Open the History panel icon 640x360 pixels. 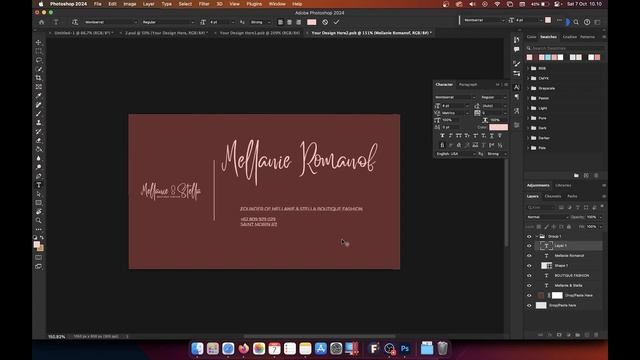pyautogui.click(x=516, y=40)
